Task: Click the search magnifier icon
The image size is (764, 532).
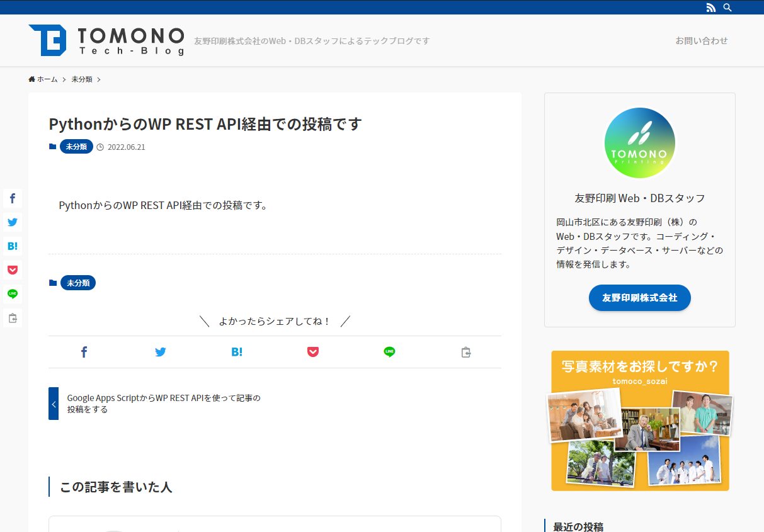Action: 727,7
